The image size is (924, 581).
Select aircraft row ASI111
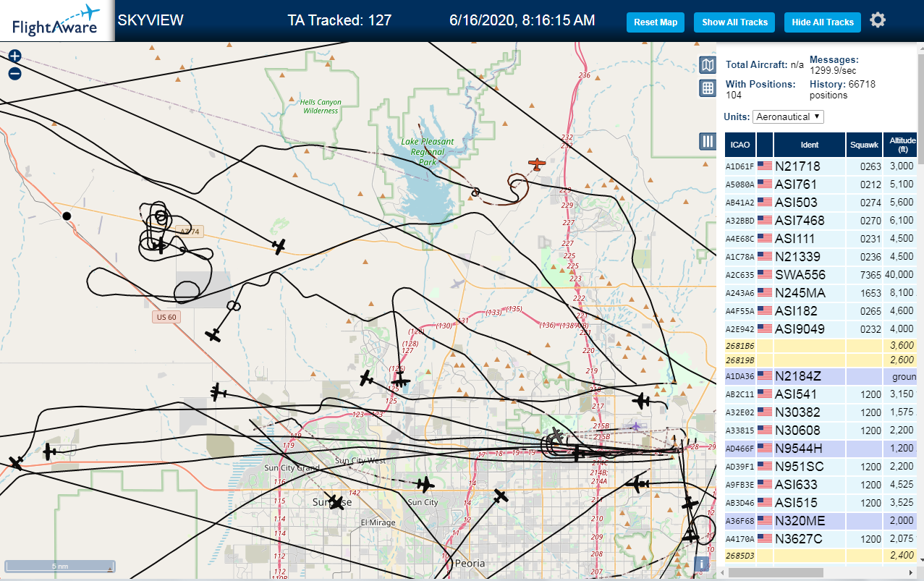coord(821,239)
